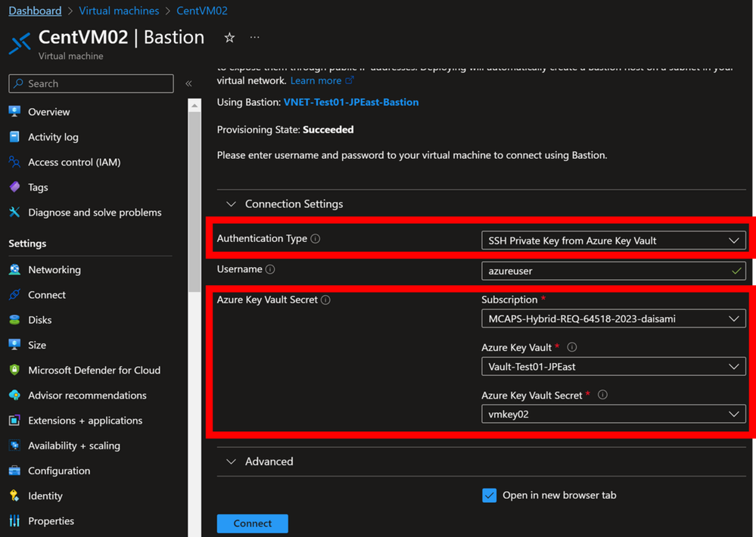Collapse the Connection Settings section

pos(232,204)
